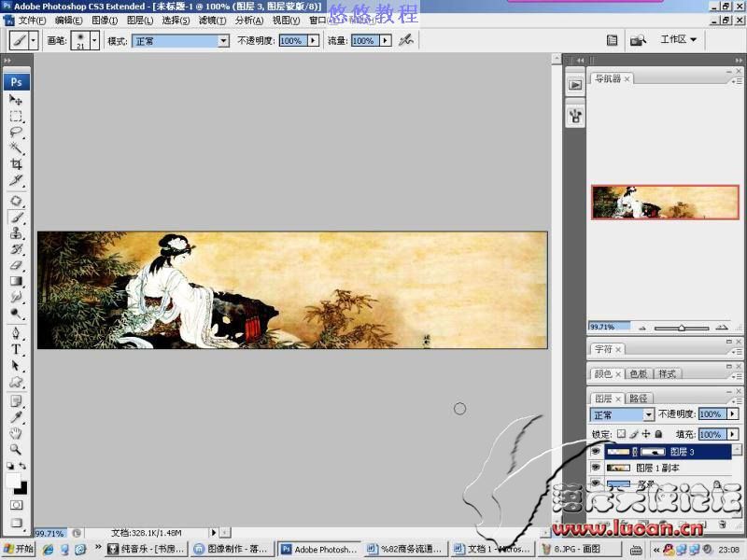Select the Crop tool

pyautogui.click(x=16, y=164)
